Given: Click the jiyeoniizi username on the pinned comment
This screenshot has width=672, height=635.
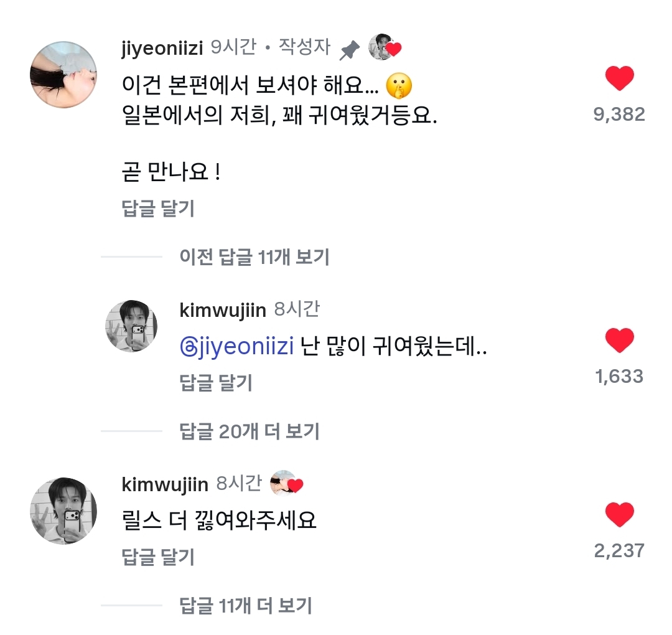Looking at the screenshot, I should click(x=162, y=49).
